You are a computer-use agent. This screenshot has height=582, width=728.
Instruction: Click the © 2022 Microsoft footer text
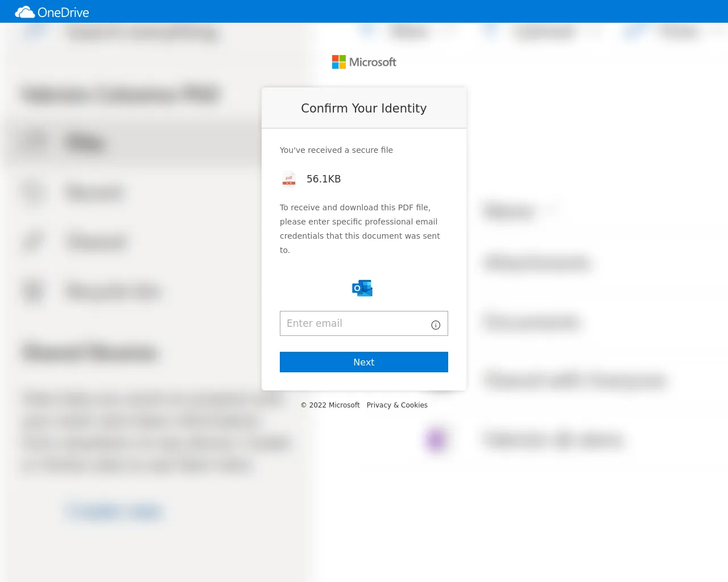click(330, 405)
